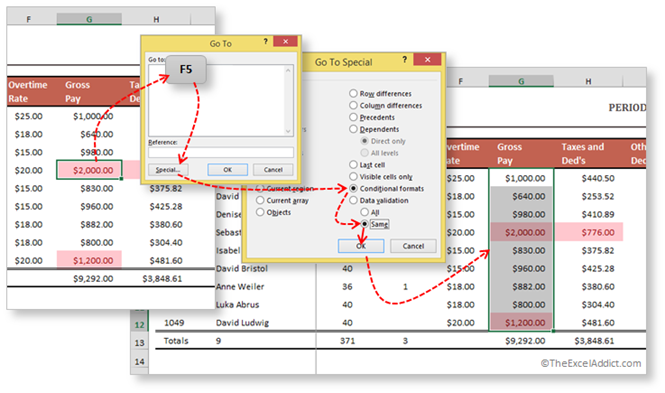Click $1,200.00 cell in right worksheet
The image size is (665, 393).
pos(521,322)
